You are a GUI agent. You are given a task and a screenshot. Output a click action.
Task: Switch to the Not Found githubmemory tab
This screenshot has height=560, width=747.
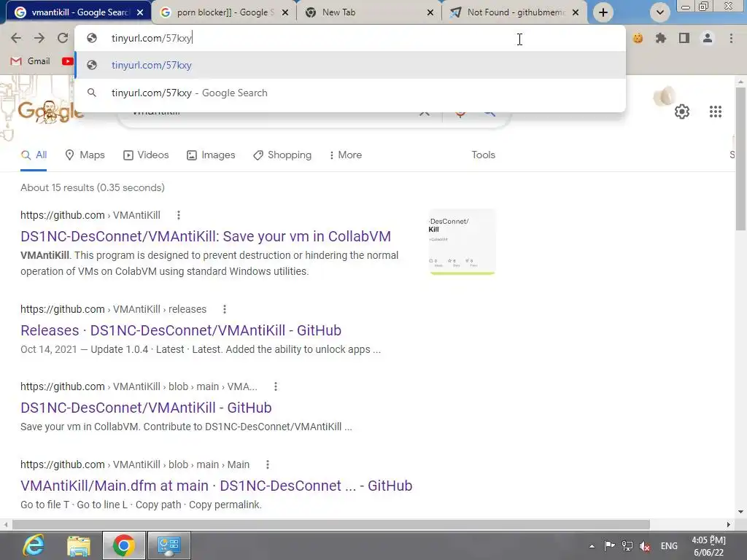coord(514,12)
